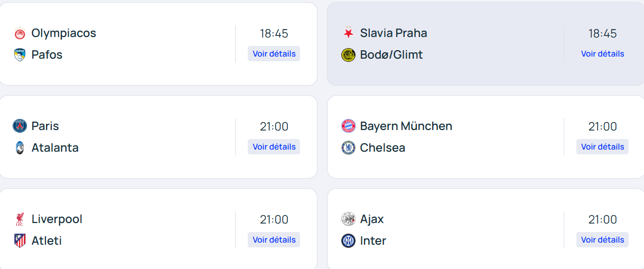Screen dimensions: 644x269
Task: Open Voir détails for Olympiacos vs Pafos
Action: tap(274, 54)
